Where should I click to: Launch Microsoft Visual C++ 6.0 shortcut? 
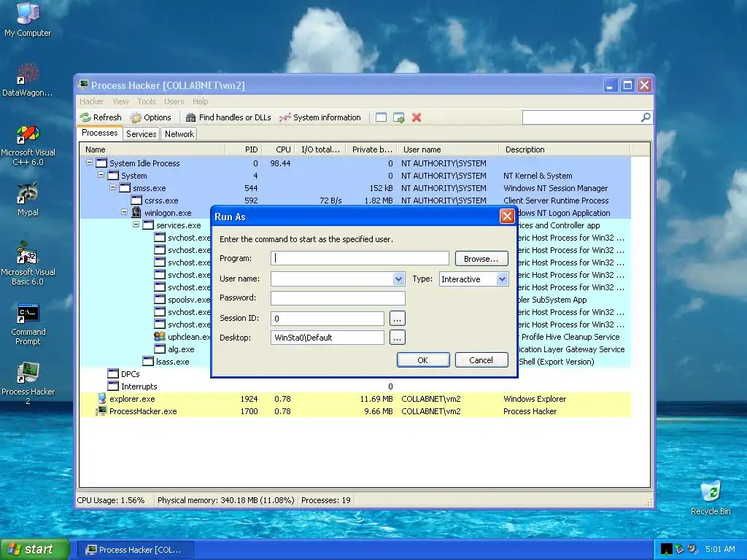coord(28,145)
